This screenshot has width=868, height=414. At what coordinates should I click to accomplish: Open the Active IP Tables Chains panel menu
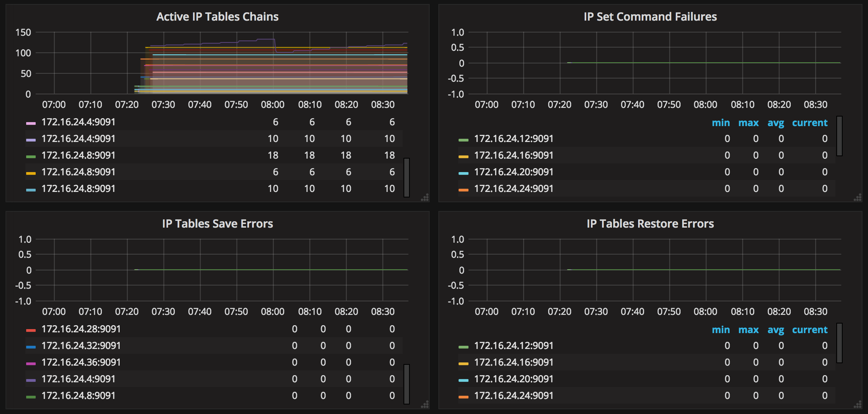[x=217, y=17]
